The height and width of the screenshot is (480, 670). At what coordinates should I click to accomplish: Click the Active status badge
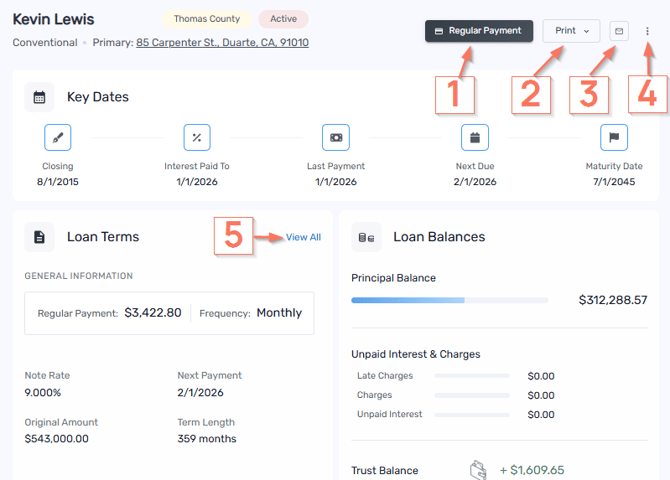[x=283, y=19]
